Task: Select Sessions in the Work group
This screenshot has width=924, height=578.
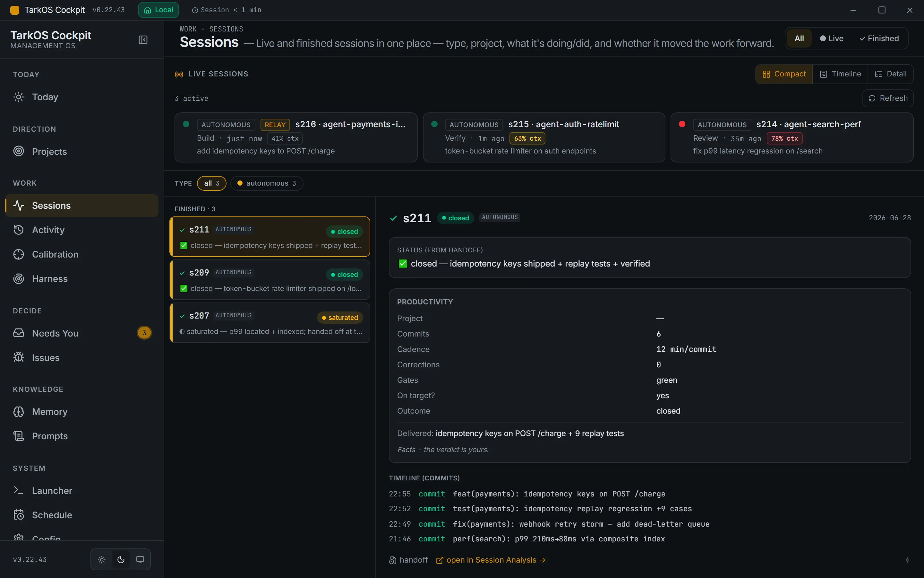Action: (x=82, y=206)
